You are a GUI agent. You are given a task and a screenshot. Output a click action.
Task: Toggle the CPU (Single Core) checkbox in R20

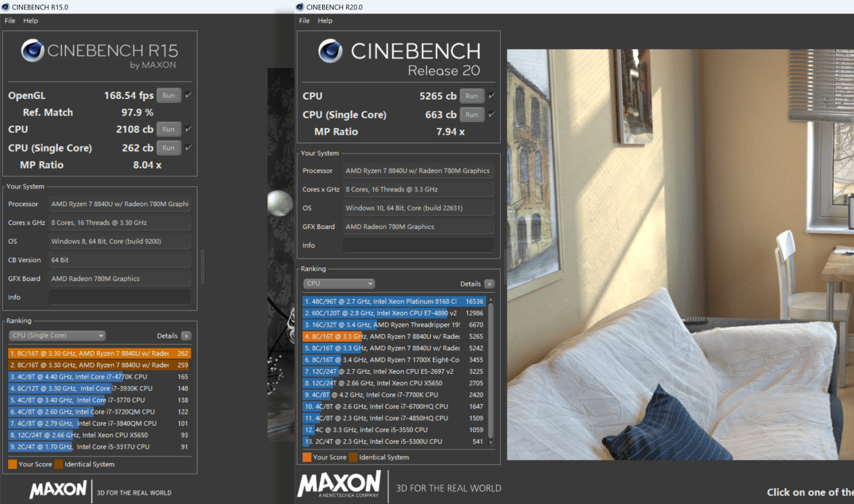tap(491, 115)
